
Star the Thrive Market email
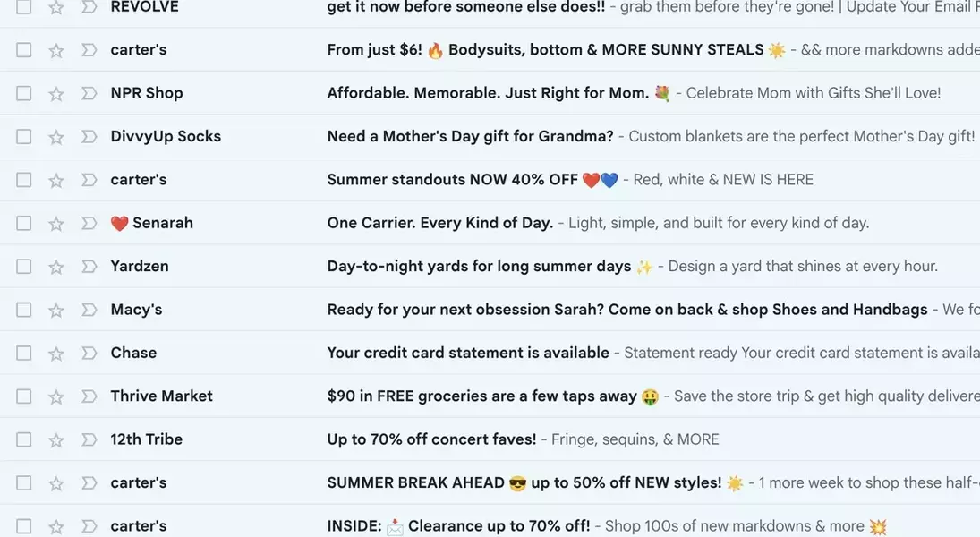click(56, 397)
